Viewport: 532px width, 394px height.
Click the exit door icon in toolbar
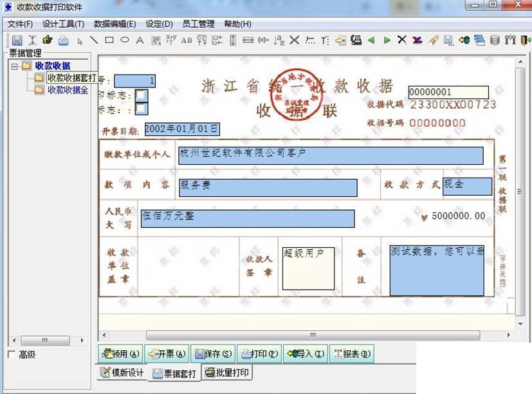click(x=525, y=40)
